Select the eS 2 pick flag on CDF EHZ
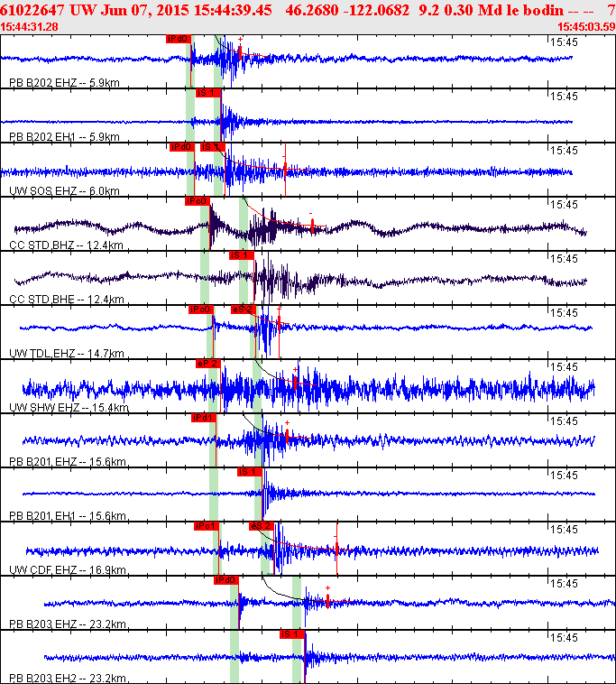 (262, 526)
